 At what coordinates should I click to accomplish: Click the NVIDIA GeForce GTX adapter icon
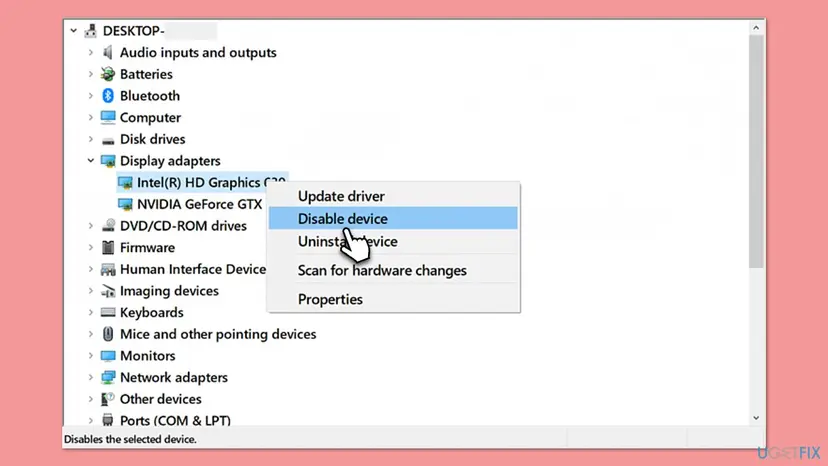[x=125, y=204]
